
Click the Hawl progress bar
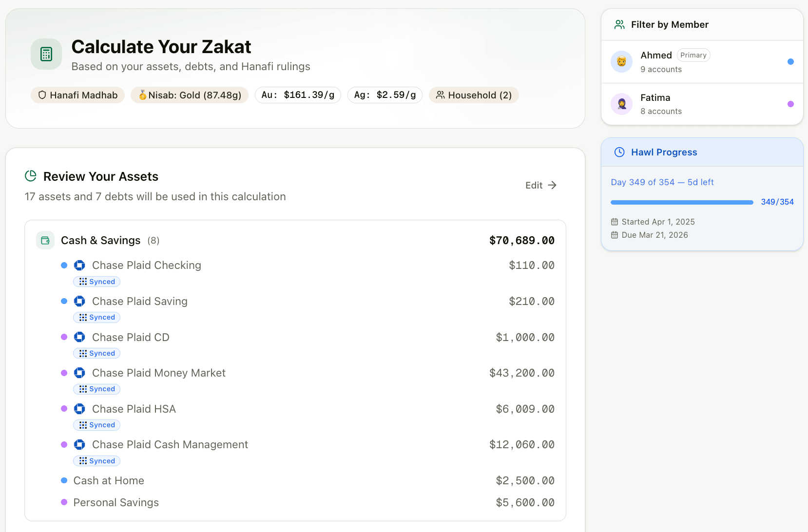tap(681, 202)
